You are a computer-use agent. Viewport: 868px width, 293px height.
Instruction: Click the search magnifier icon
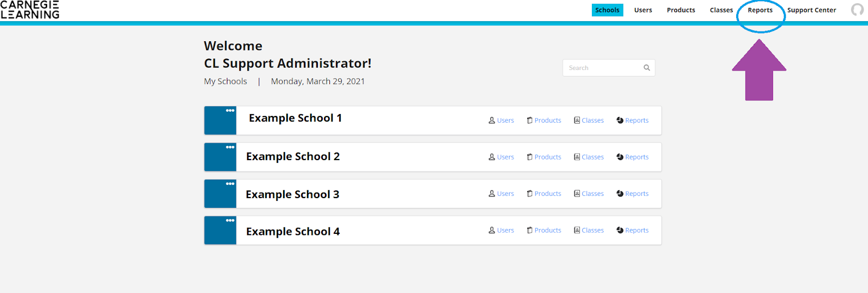click(647, 68)
